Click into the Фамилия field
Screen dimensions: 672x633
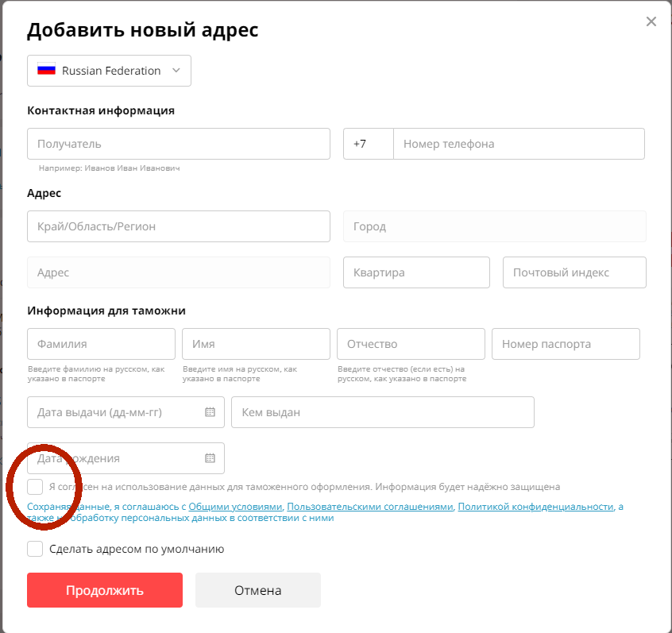click(101, 344)
